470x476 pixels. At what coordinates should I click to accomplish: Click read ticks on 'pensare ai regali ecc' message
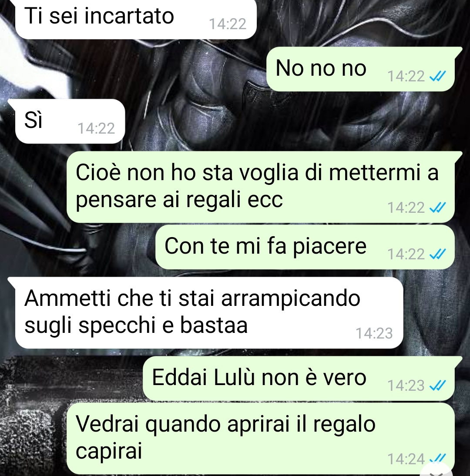pyautogui.click(x=437, y=208)
